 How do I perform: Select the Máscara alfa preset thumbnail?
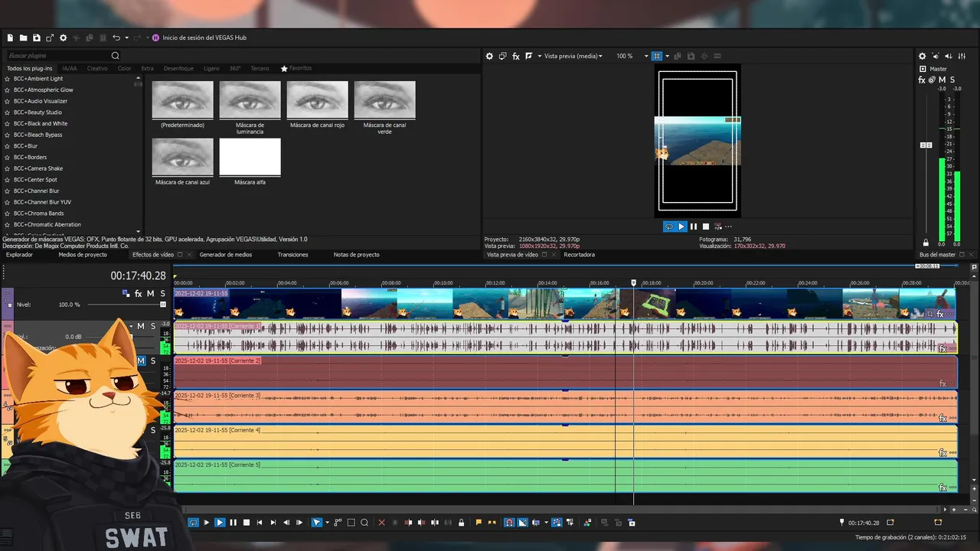pos(250,157)
